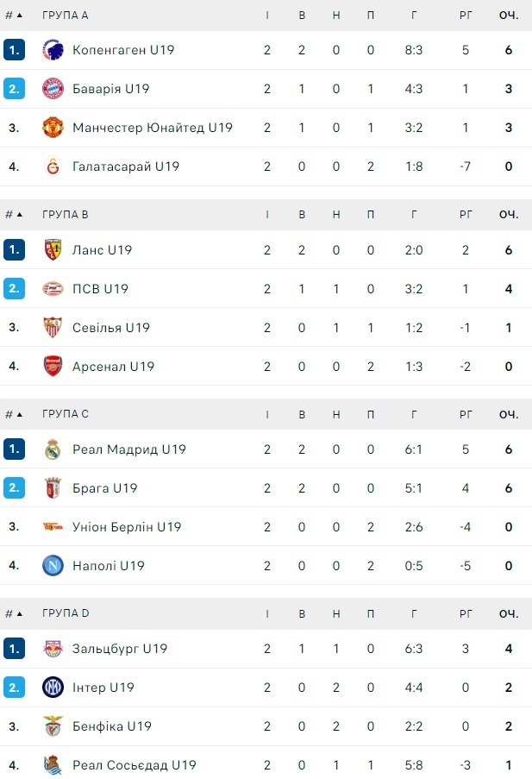The width and height of the screenshot is (532, 779).
Task: Open Ланс U19 team page
Action: pos(102,250)
